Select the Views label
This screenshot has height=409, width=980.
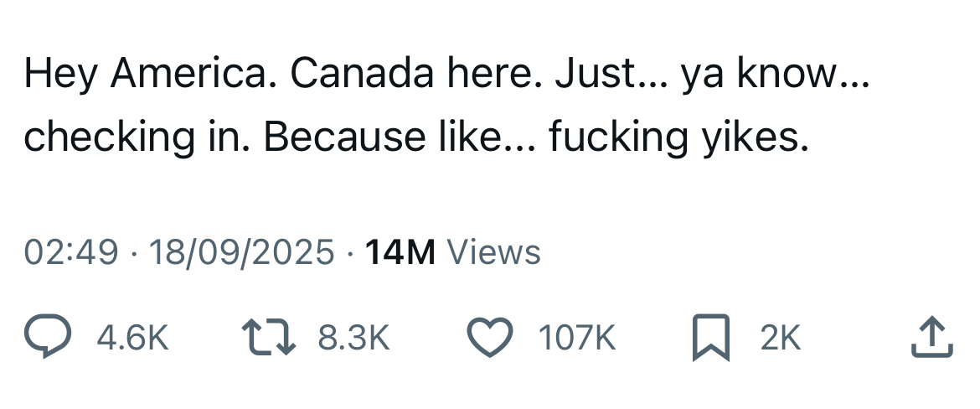(494, 252)
